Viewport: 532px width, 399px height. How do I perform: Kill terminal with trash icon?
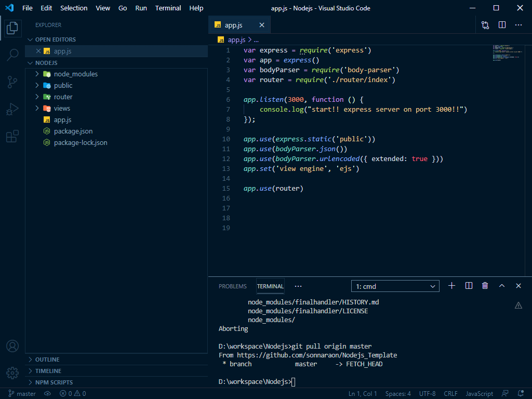click(485, 286)
